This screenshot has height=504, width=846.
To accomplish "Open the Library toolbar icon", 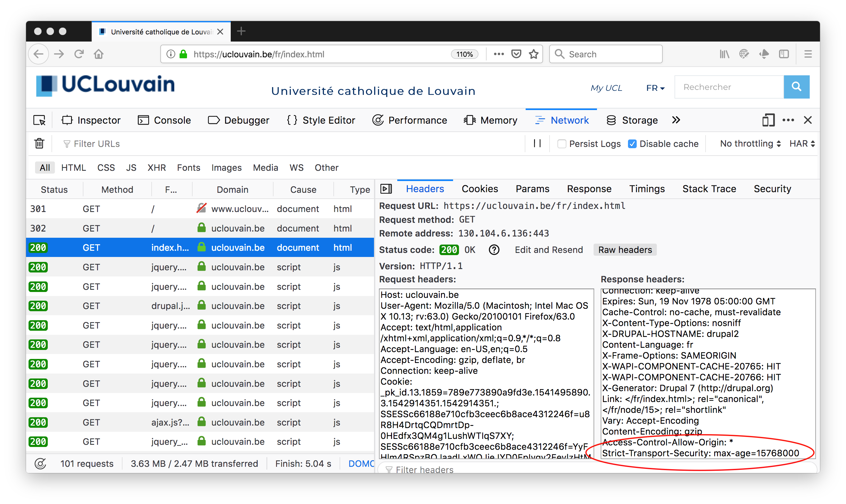I will click(x=724, y=54).
